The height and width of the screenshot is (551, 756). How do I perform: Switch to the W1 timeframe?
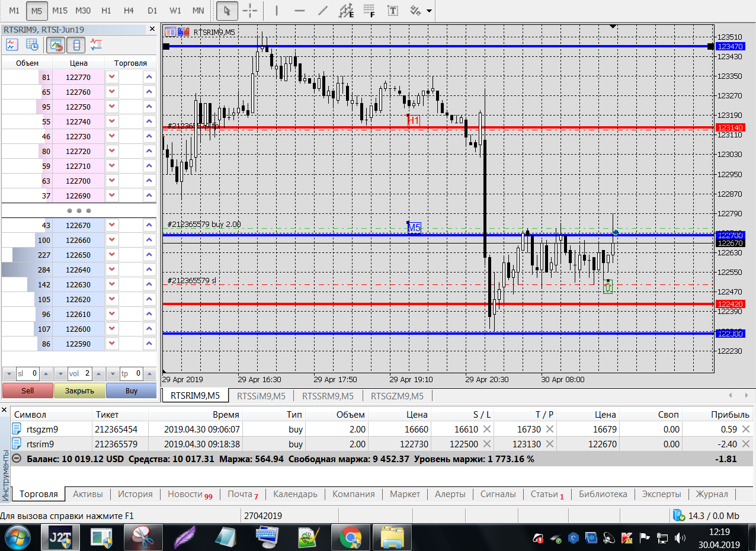[x=175, y=11]
